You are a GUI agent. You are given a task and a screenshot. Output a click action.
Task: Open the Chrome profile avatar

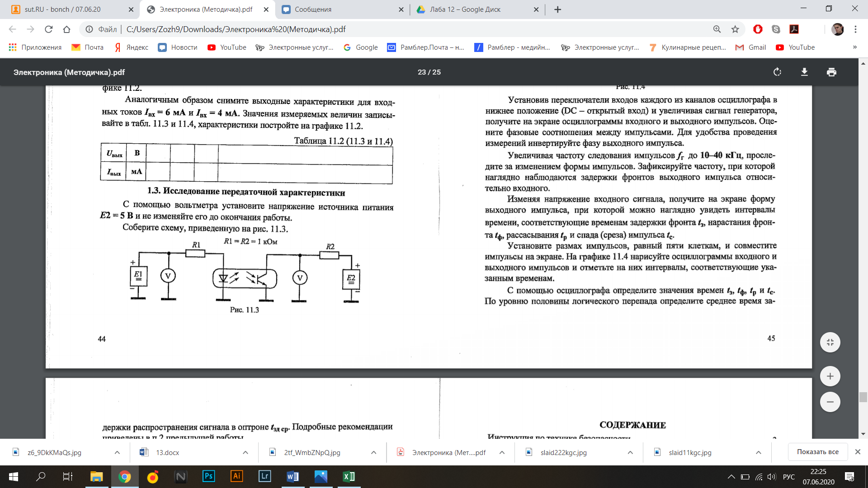[837, 29]
